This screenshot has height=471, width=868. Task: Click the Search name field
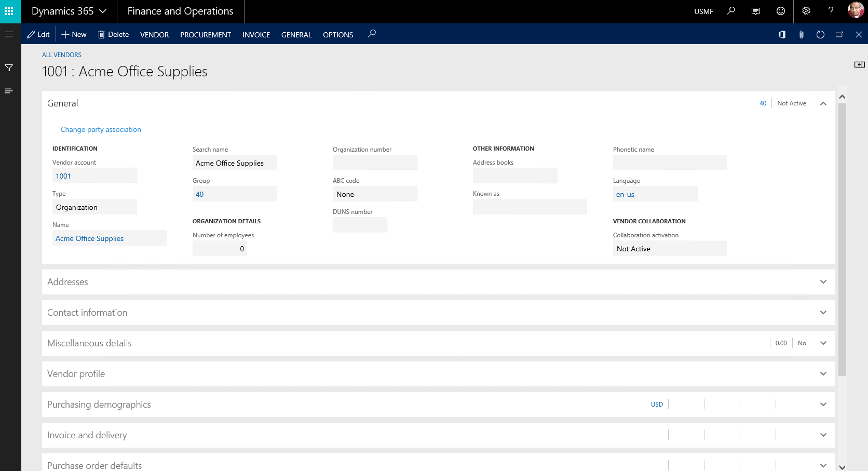(235, 163)
